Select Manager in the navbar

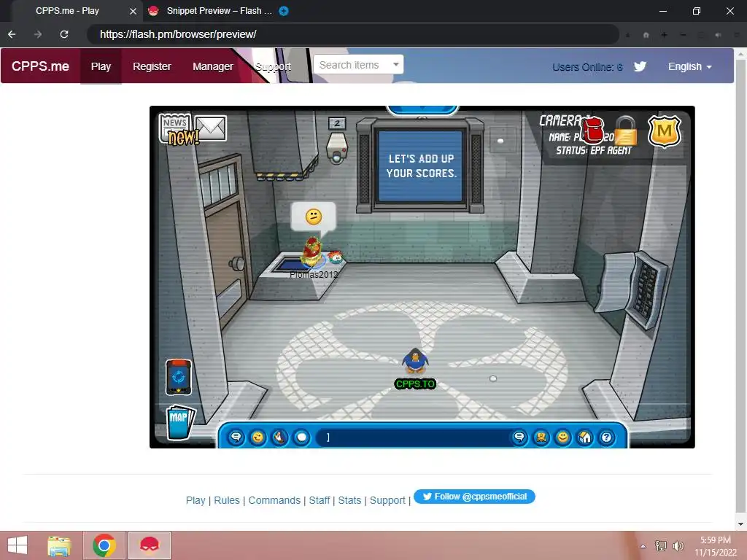point(212,66)
